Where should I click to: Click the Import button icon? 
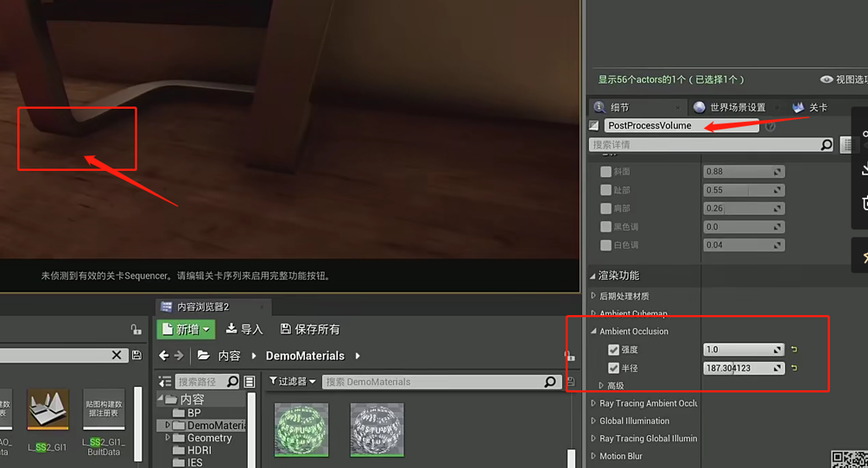tap(231, 329)
